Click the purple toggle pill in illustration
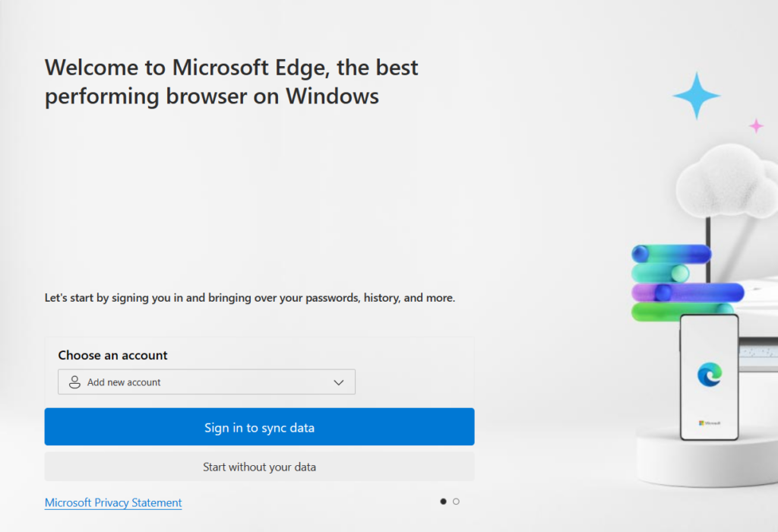 [686, 293]
